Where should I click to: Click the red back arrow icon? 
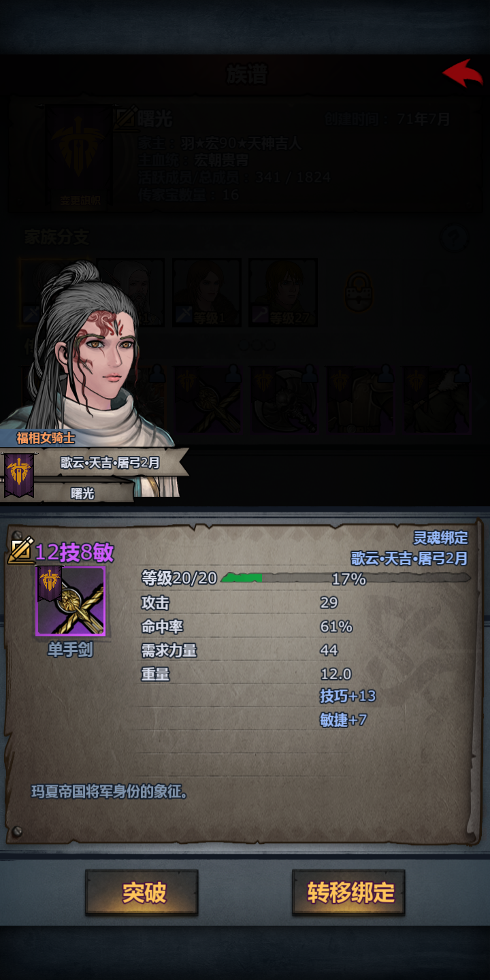(463, 73)
